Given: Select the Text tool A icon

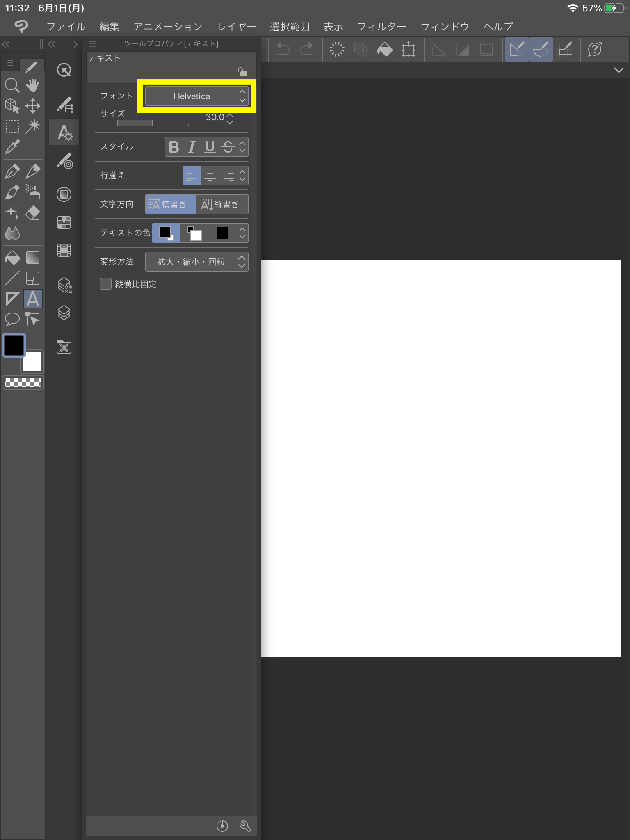Looking at the screenshot, I should (33, 299).
